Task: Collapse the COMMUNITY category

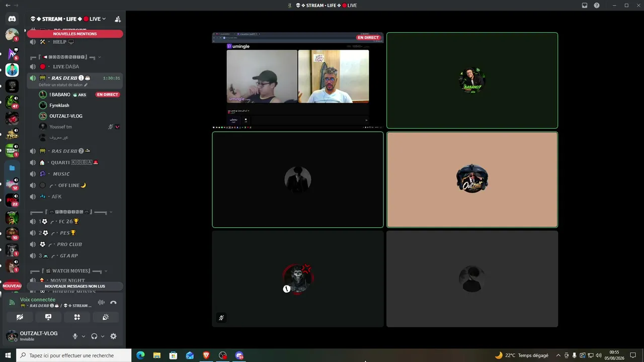Action: pyautogui.click(x=66, y=57)
